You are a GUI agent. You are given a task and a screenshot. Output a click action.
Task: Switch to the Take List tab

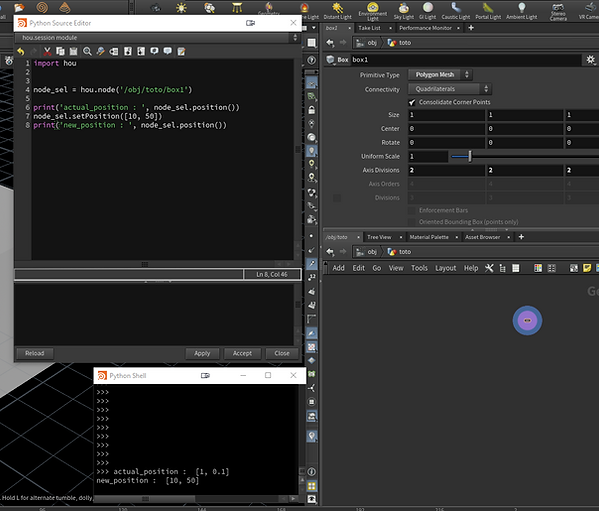coord(369,28)
